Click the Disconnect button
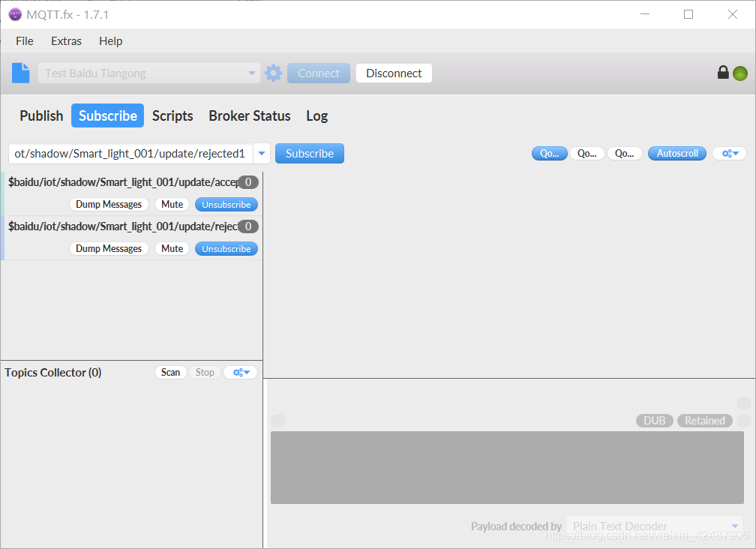The height and width of the screenshot is (549, 756). point(394,73)
